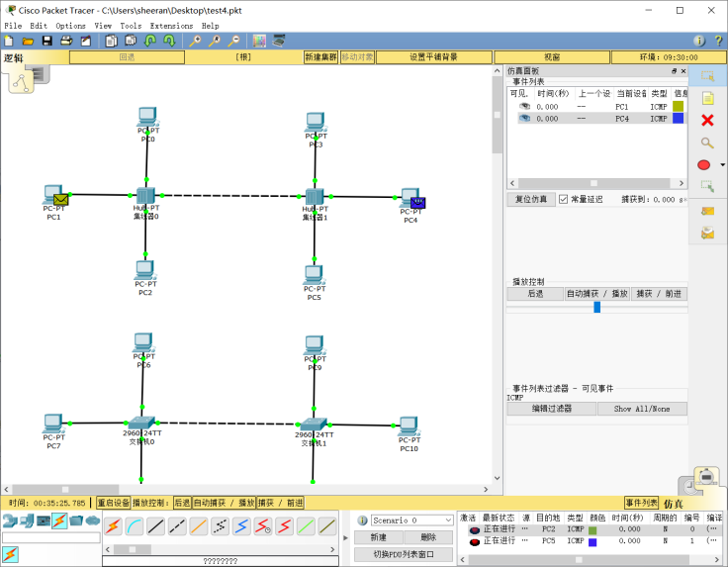The image size is (728, 567).
Task: Reset zoom with middle magnifier icon
Action: [214, 41]
